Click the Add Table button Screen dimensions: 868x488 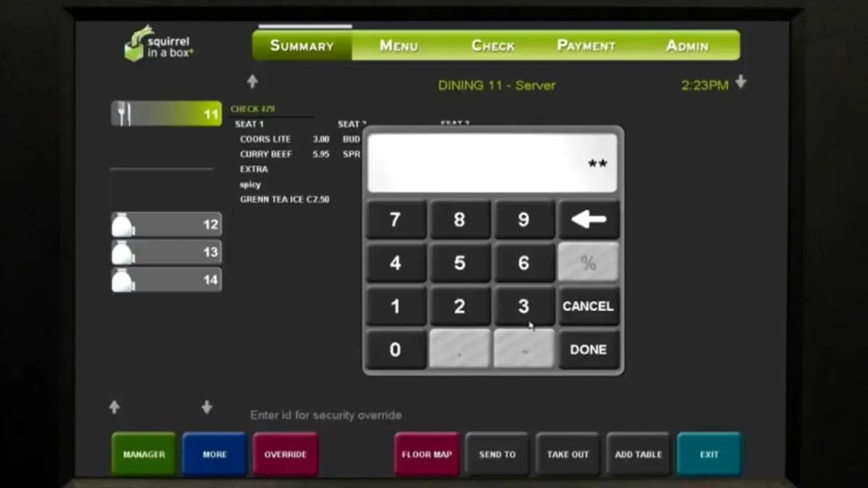coord(639,454)
